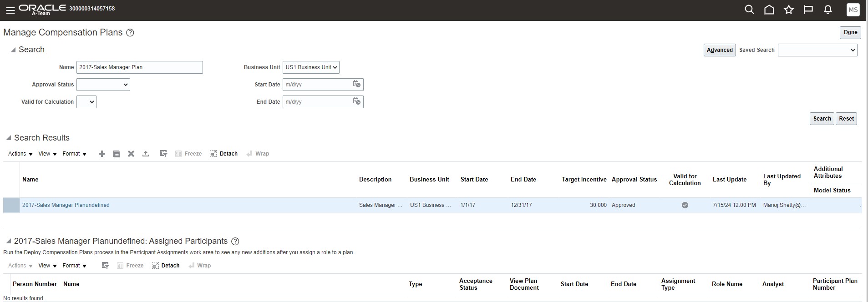Sort by Target Incentive column header
The height and width of the screenshot is (302, 868).
tap(584, 180)
